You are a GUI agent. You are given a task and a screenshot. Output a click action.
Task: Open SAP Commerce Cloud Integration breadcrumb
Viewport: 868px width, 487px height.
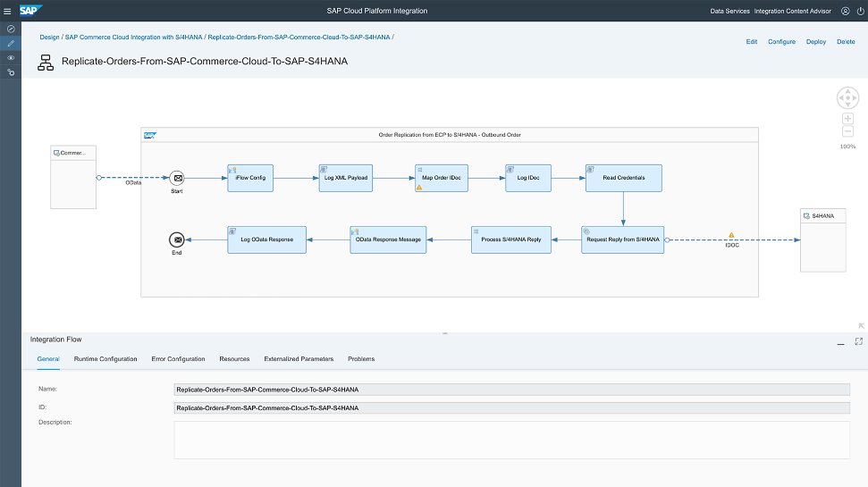[x=133, y=37]
